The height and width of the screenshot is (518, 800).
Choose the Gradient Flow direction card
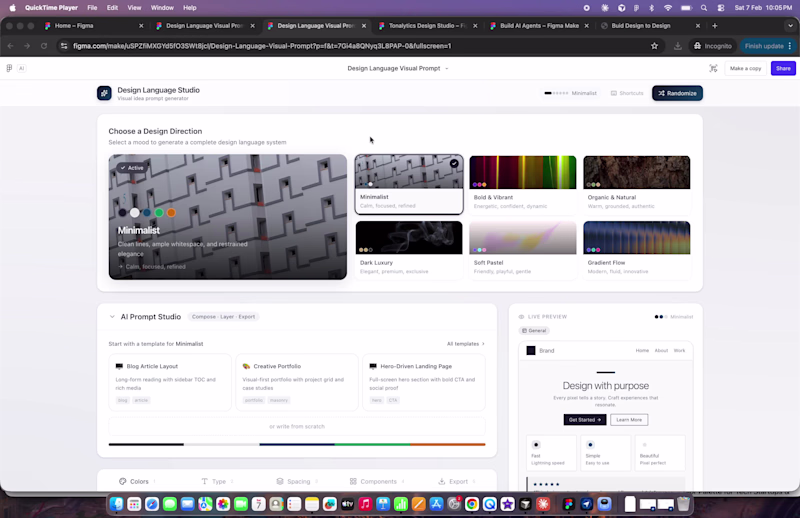point(636,250)
